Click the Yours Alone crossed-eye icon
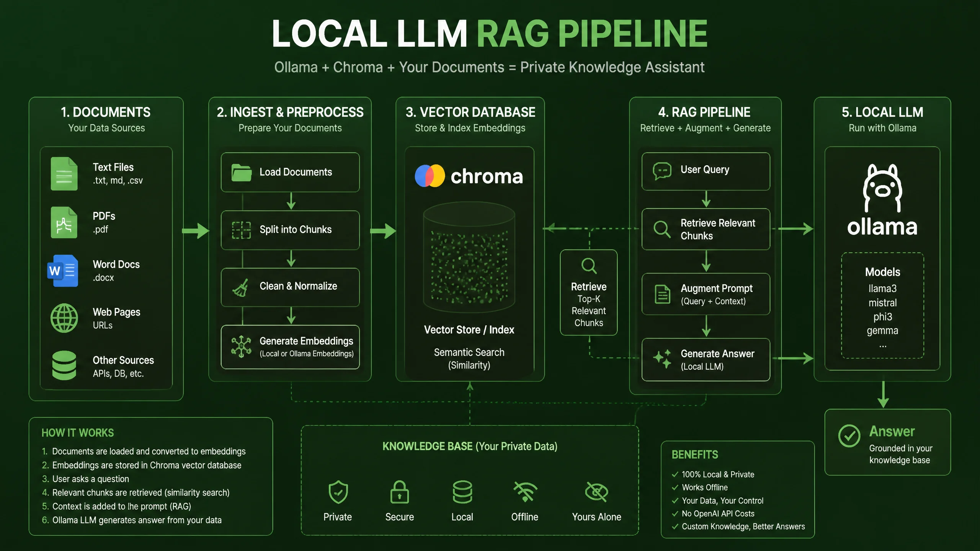This screenshot has width=980, height=551. 596,492
